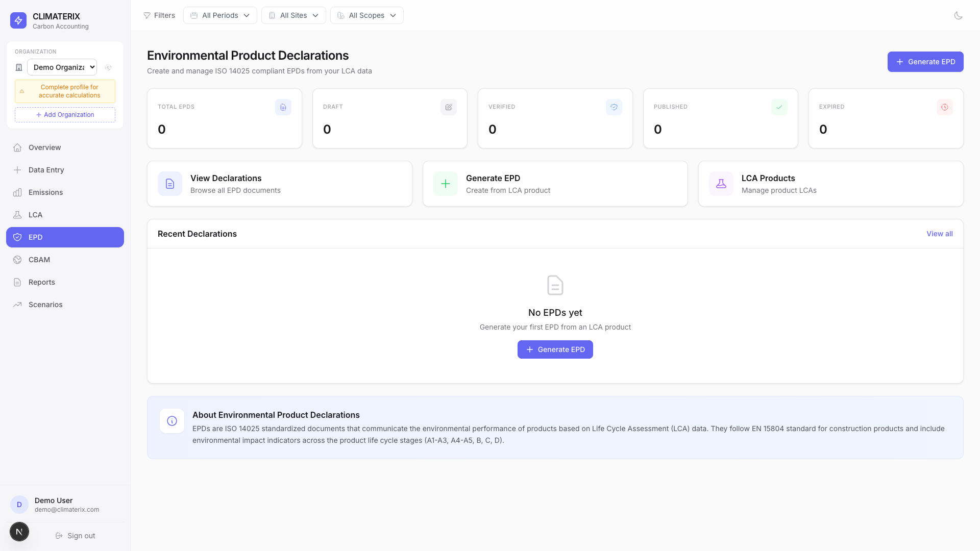Go to Emissions page
The image size is (980, 551).
[45, 192]
